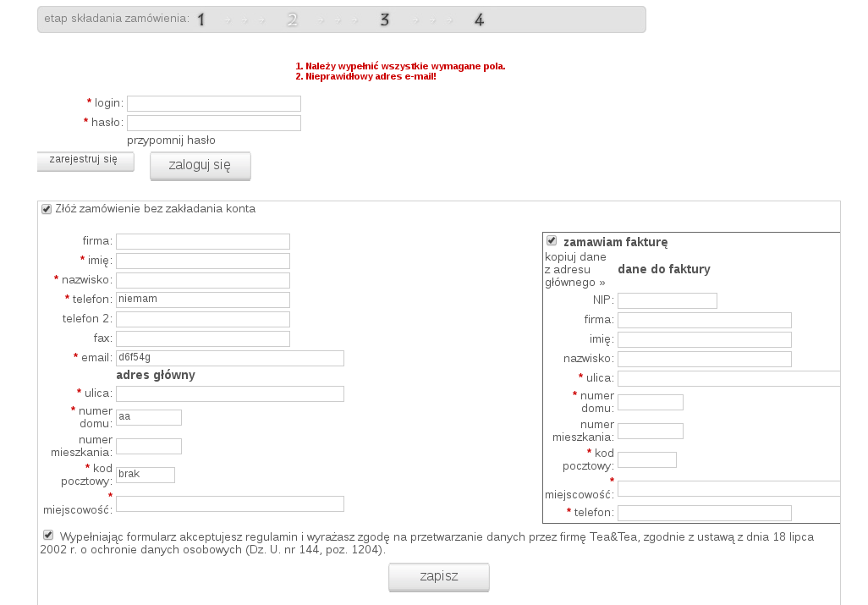Image resolution: width=868 pixels, height=605 pixels.
Task: Click 'Należy wypełnić wszystkie wymagane pola.' error
Action: (x=405, y=66)
